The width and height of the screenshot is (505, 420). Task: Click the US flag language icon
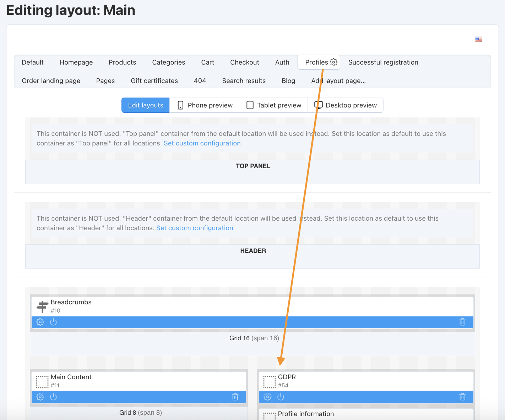[x=478, y=39]
